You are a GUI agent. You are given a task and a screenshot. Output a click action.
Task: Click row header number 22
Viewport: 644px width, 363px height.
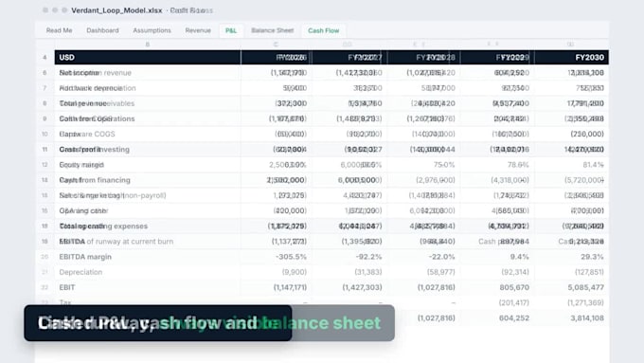point(45,287)
